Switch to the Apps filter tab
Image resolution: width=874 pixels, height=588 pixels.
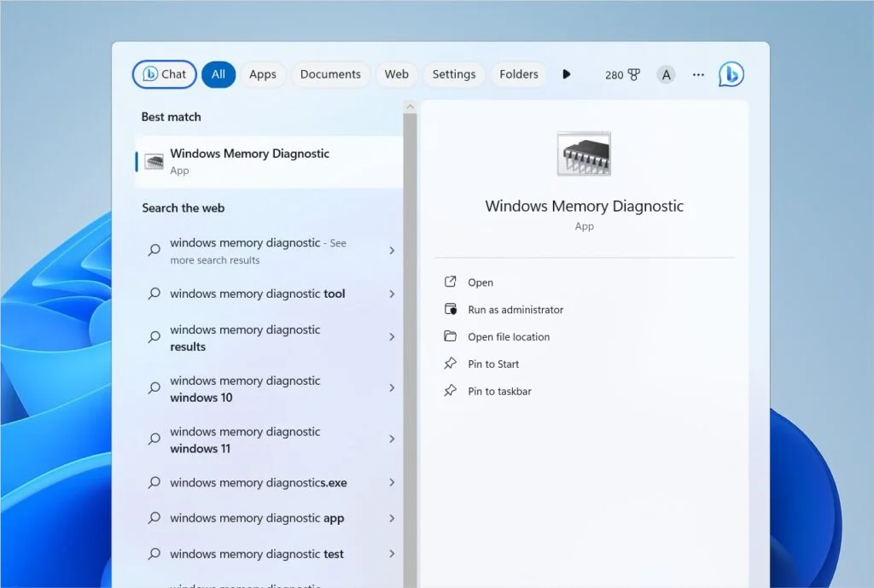pyautogui.click(x=263, y=74)
